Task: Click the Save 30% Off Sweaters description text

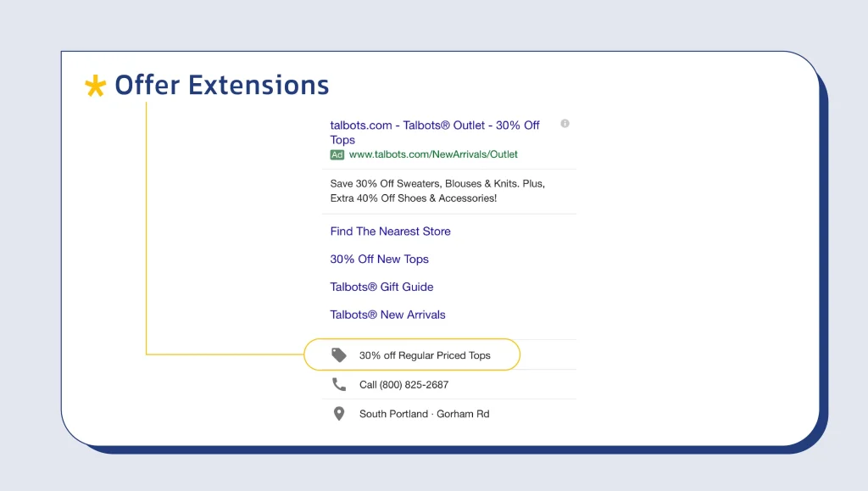Action: pyautogui.click(x=437, y=191)
